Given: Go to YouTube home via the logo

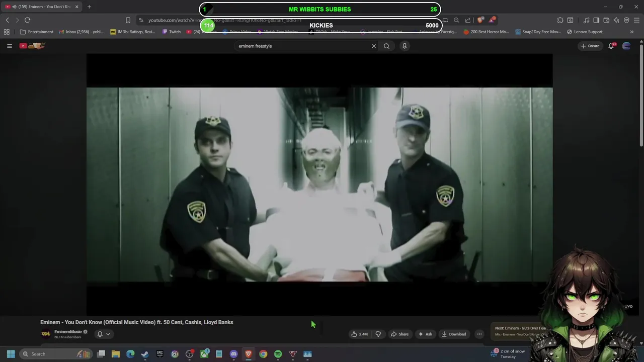Looking at the screenshot, I should 33,46.
